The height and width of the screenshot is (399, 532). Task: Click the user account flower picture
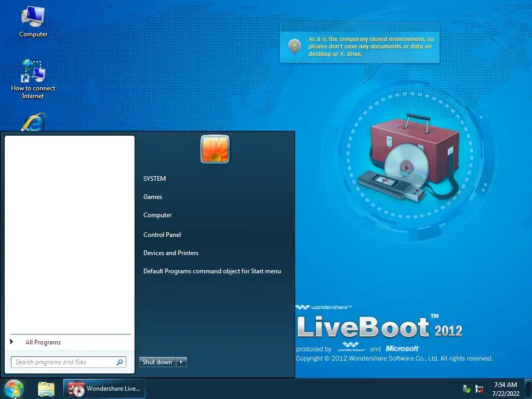click(215, 149)
